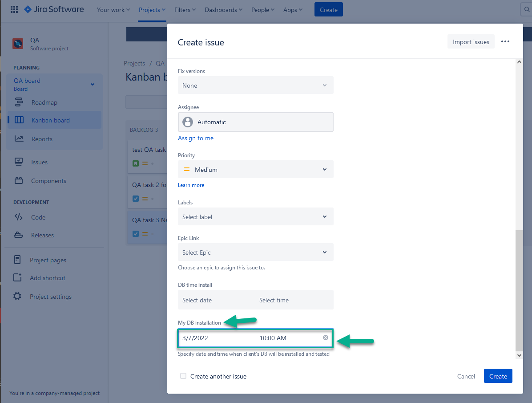Clear the My DB installation date value
This screenshot has height=403, width=532.
coord(325,338)
